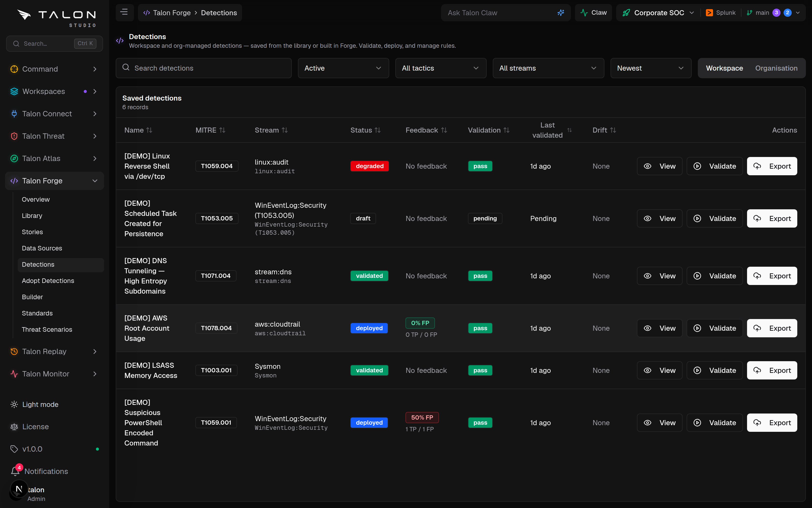Viewport: 812px width, 508px height.
Task: Click the blue 2 badge
Action: click(787, 13)
